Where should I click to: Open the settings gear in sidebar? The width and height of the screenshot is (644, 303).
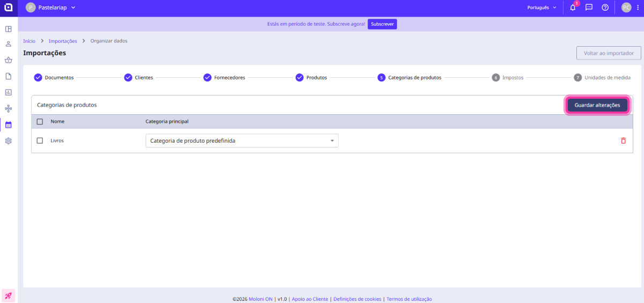pyautogui.click(x=9, y=141)
